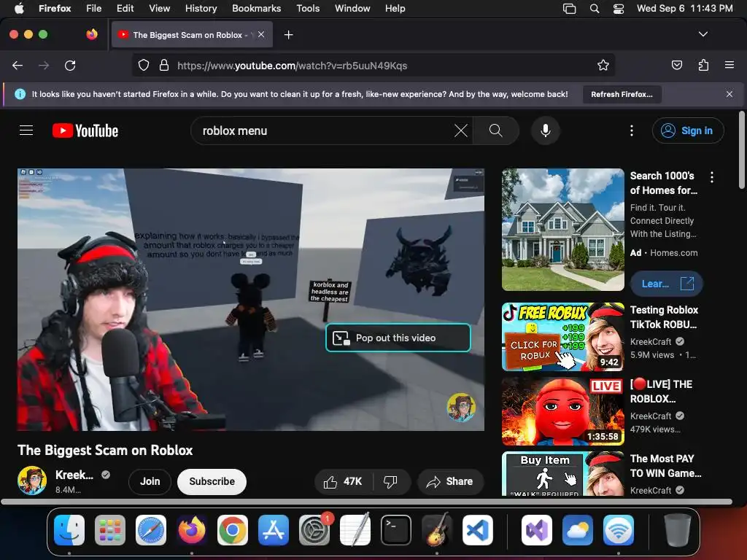
Task: Dislike the video with thumbs down
Action: [391, 482]
